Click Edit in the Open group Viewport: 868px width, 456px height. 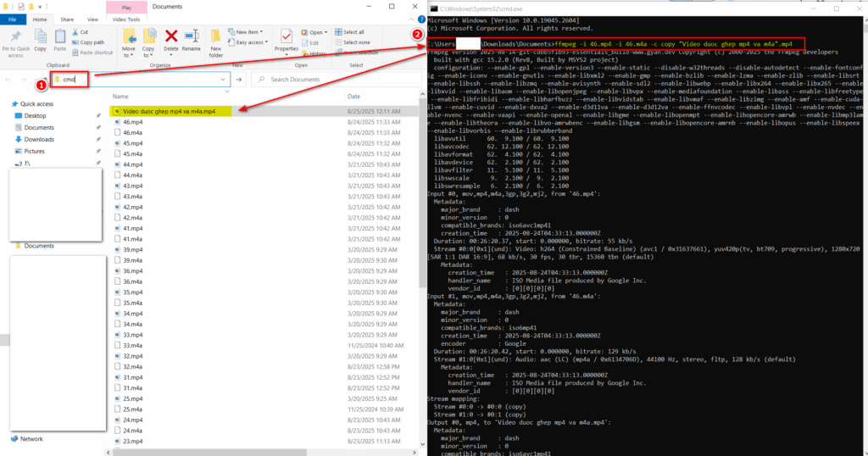[310, 42]
